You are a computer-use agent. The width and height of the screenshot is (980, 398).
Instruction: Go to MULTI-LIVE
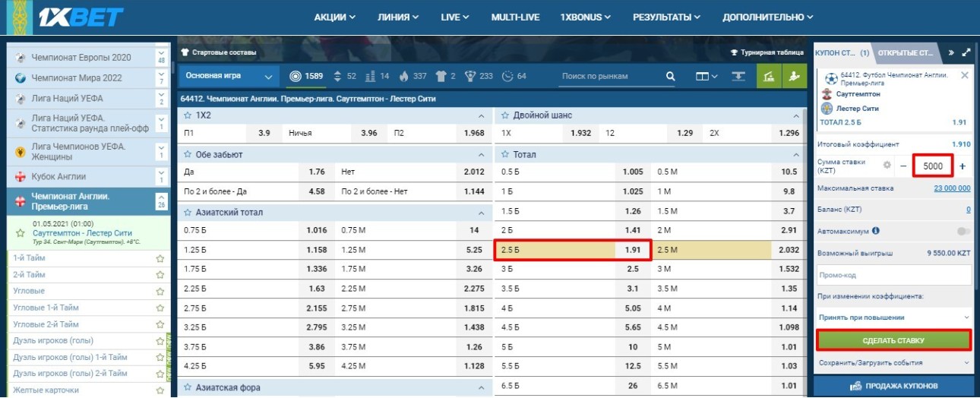pyautogui.click(x=514, y=17)
